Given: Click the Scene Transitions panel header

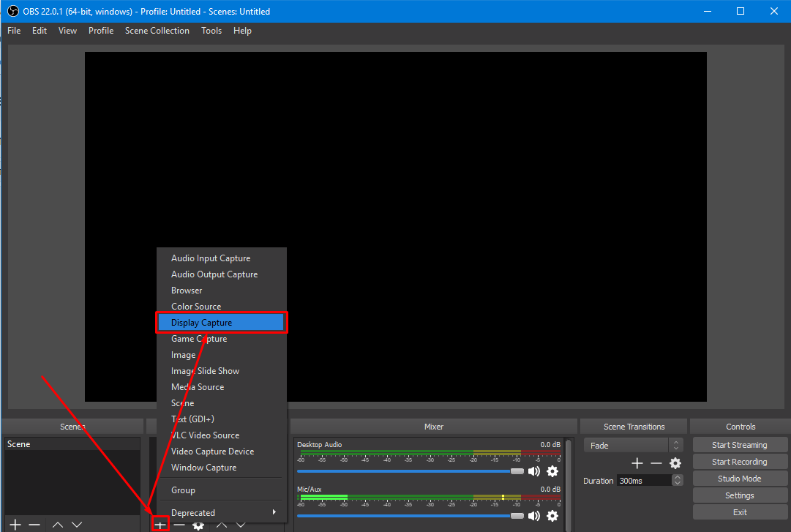Looking at the screenshot, I should click(634, 427).
